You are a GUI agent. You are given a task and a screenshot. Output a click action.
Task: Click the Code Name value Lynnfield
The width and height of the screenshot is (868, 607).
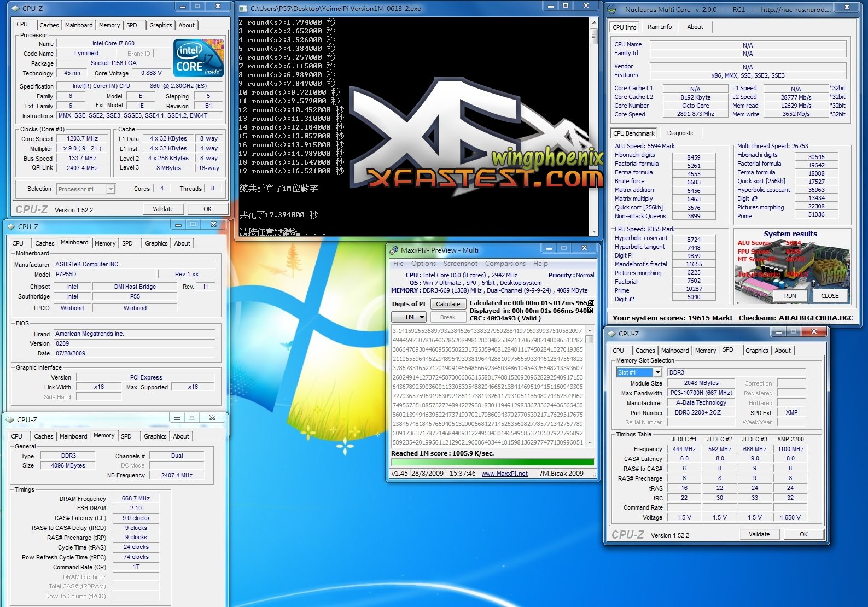[x=86, y=54]
